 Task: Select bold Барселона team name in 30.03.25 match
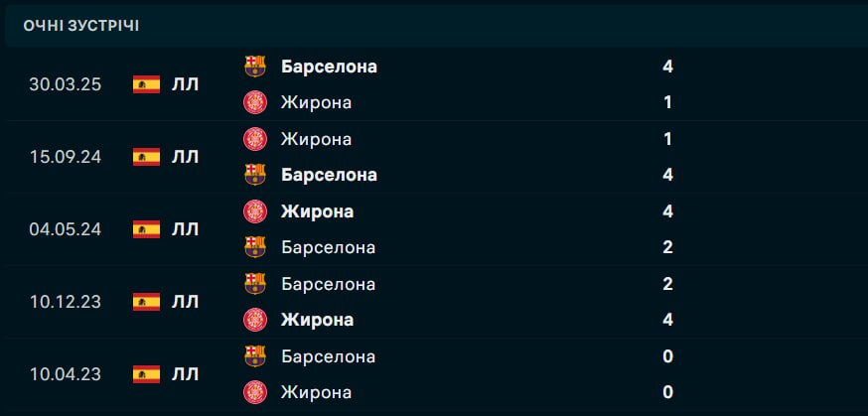[x=329, y=67]
